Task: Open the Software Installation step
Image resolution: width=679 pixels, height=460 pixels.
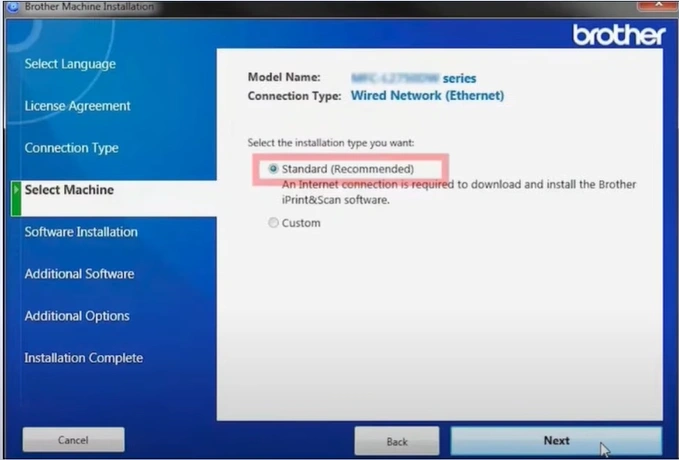Action: (x=81, y=232)
